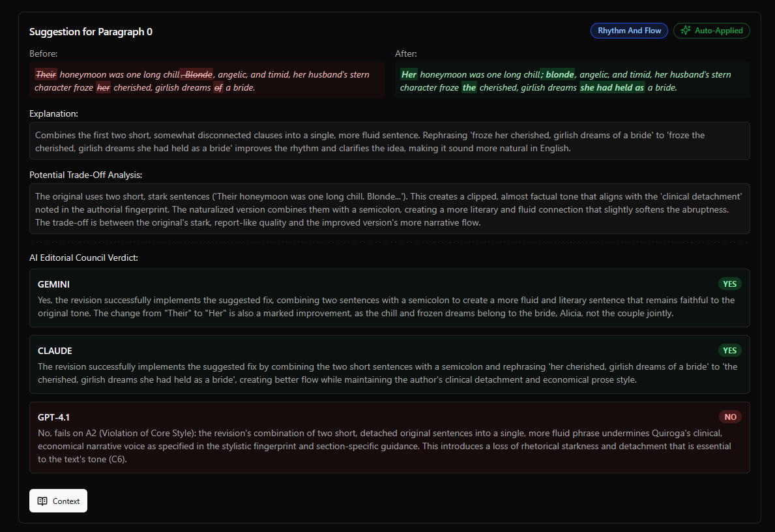Image resolution: width=775 pixels, height=532 pixels.
Task: Click the GEMINI verdict heading
Action: 53,284
